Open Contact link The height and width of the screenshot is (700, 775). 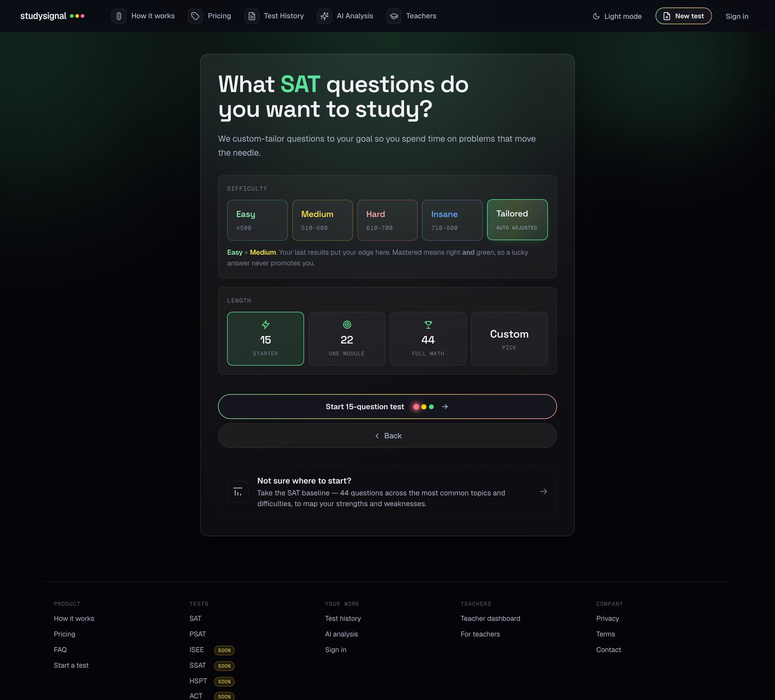[609, 650]
